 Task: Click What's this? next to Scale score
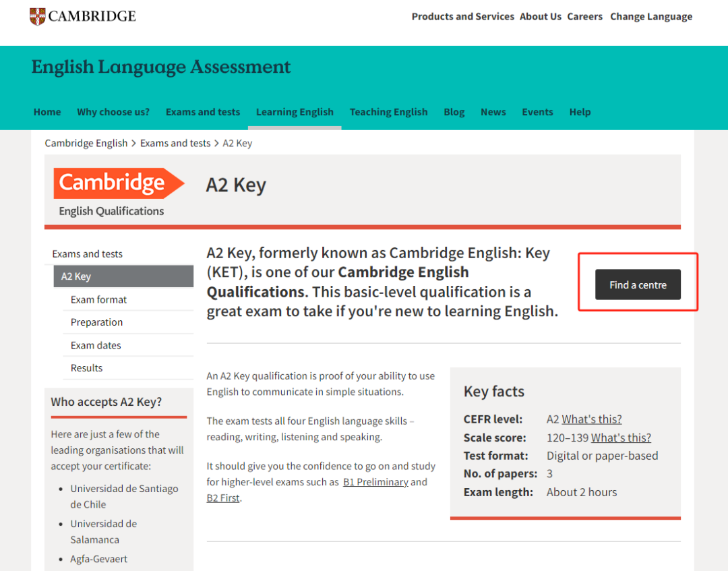[621, 438]
